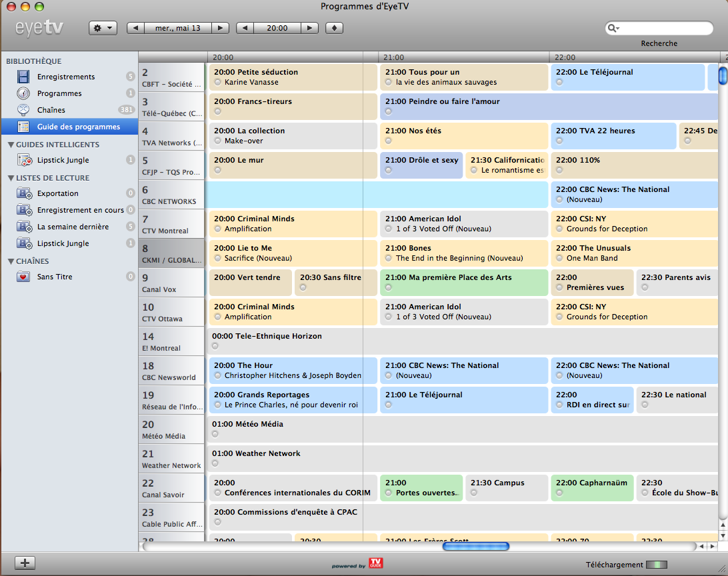
Task: Open Lipstick Jungle playlist under Listes de lecture
Action: tap(63, 244)
